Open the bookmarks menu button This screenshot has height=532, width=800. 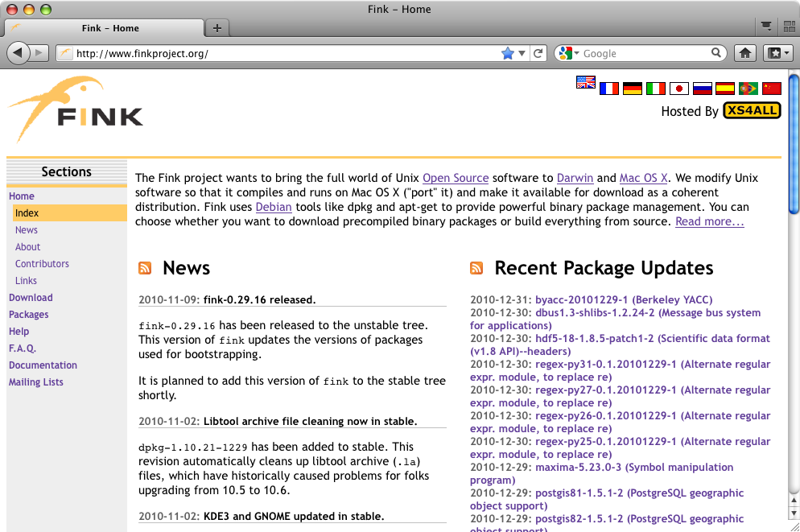coord(778,53)
